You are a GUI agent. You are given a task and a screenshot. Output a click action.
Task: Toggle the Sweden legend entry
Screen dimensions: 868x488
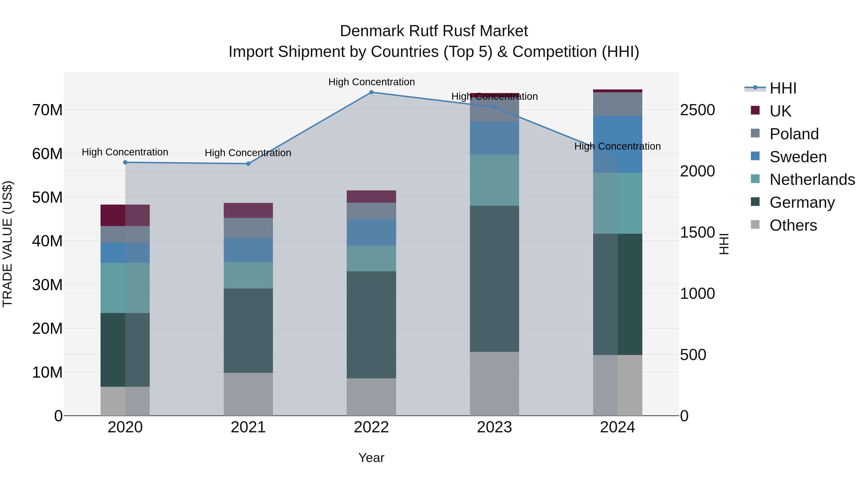(x=788, y=157)
